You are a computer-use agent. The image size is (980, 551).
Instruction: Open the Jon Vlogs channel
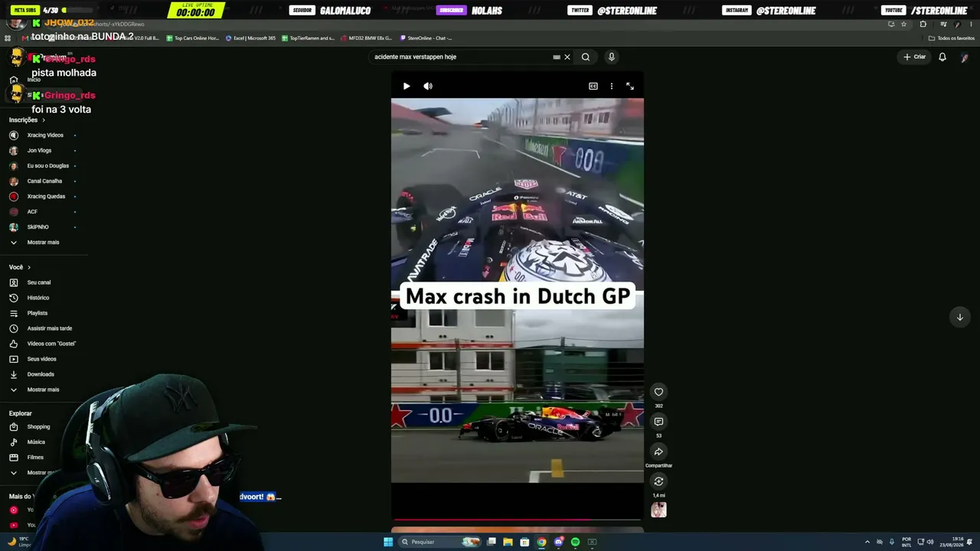38,151
